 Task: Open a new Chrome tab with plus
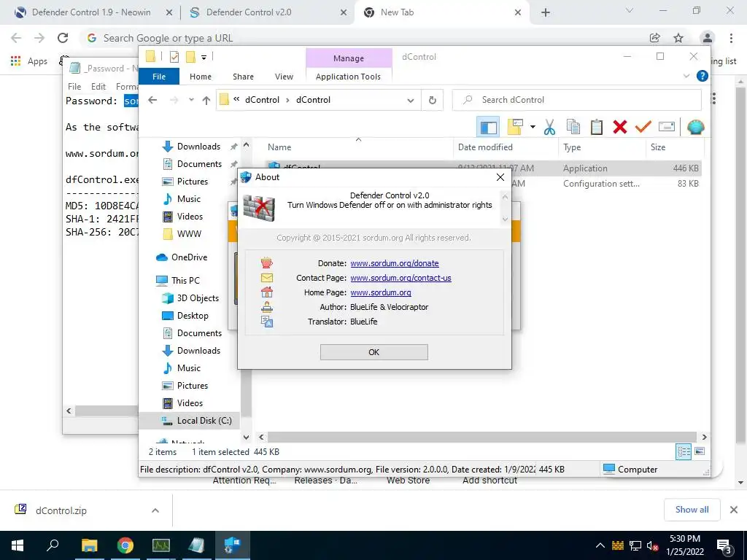pos(546,13)
